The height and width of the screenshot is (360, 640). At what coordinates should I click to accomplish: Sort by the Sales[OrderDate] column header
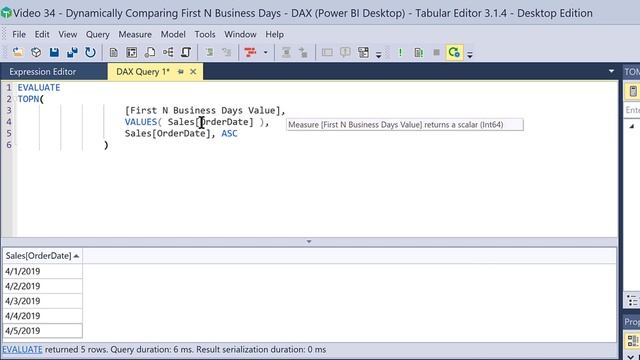[x=42, y=256]
